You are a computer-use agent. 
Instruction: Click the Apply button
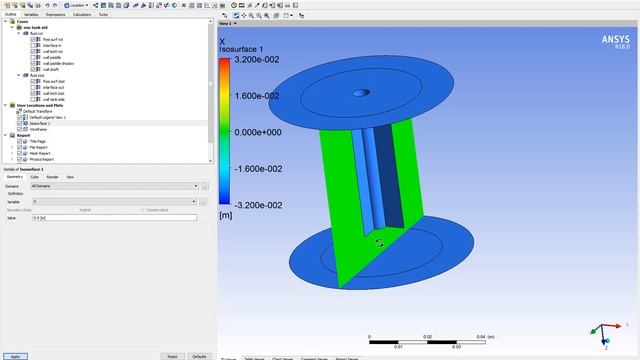[x=15, y=356]
